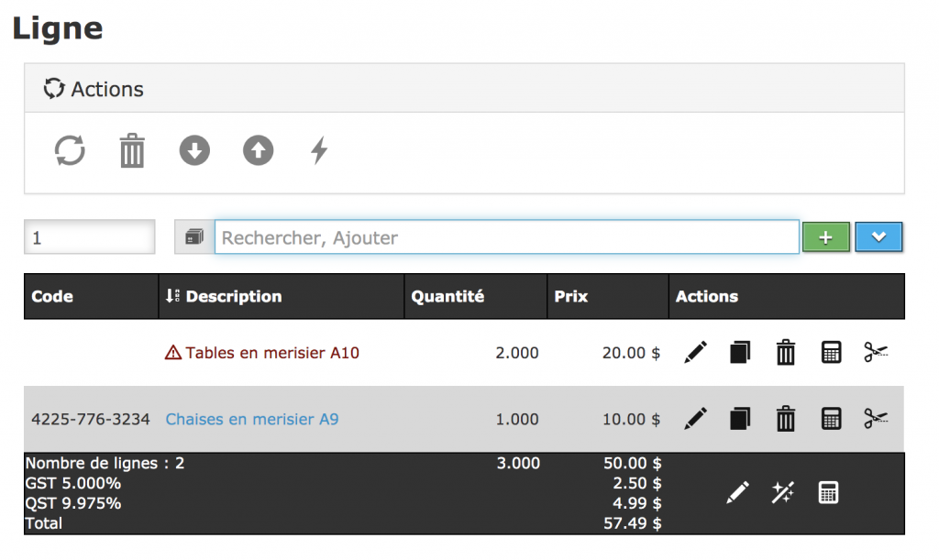Click the green plus button to add
This screenshot has height=560, width=939.
click(826, 236)
